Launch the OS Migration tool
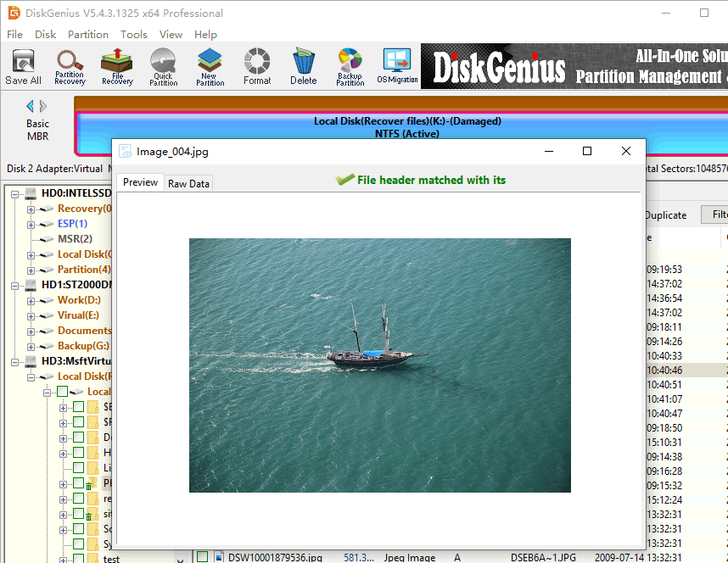Image resolution: width=728 pixels, height=563 pixels. pos(397,66)
